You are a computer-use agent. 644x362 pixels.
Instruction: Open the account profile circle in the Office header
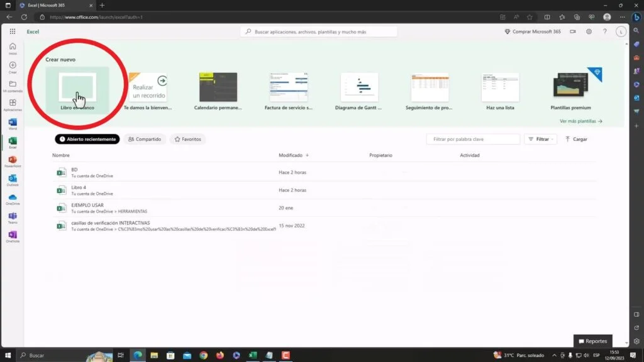[x=621, y=31]
